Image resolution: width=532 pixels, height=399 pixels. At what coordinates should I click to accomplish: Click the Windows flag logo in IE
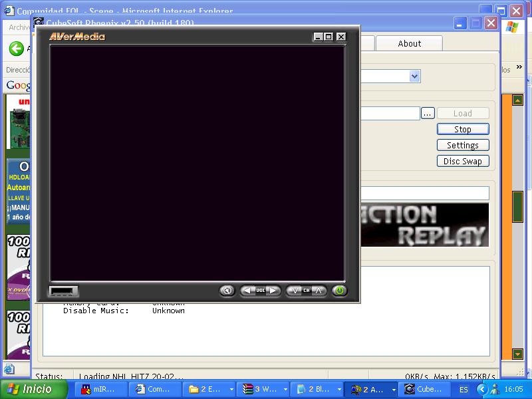[511, 27]
